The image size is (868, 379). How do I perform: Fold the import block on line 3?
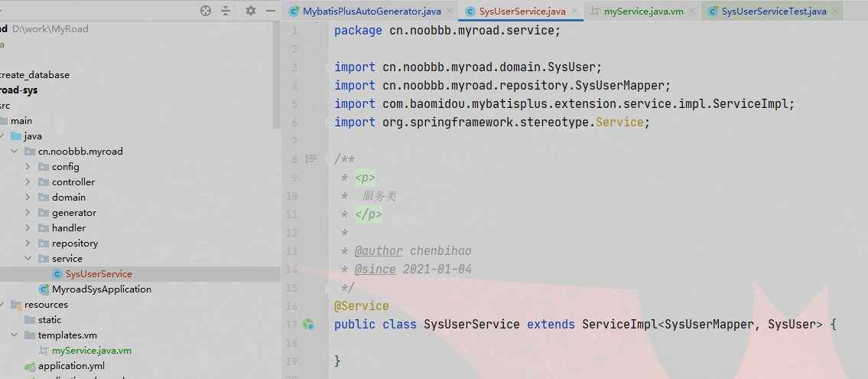point(328,67)
